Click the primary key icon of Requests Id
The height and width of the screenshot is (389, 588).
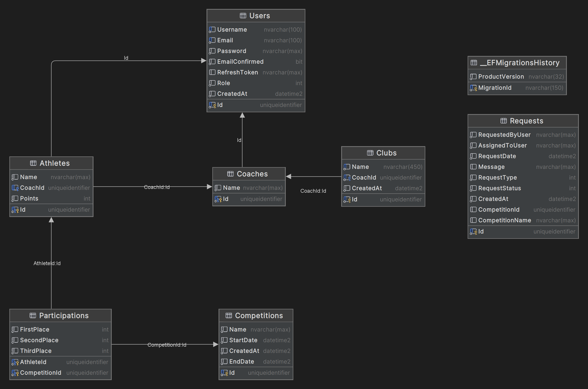(x=473, y=231)
